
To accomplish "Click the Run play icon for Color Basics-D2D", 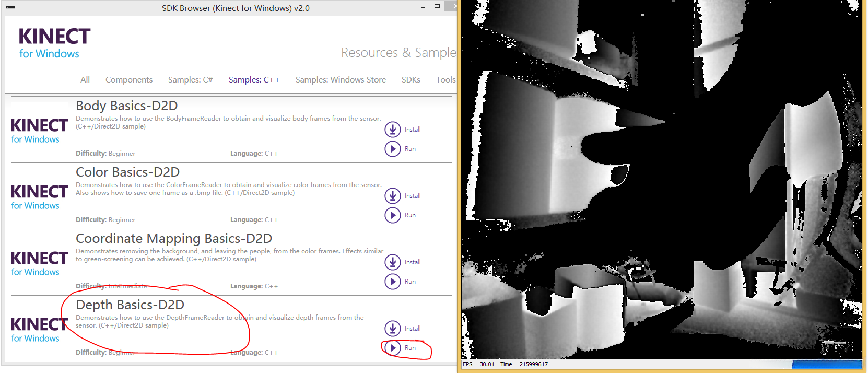I will click(393, 215).
